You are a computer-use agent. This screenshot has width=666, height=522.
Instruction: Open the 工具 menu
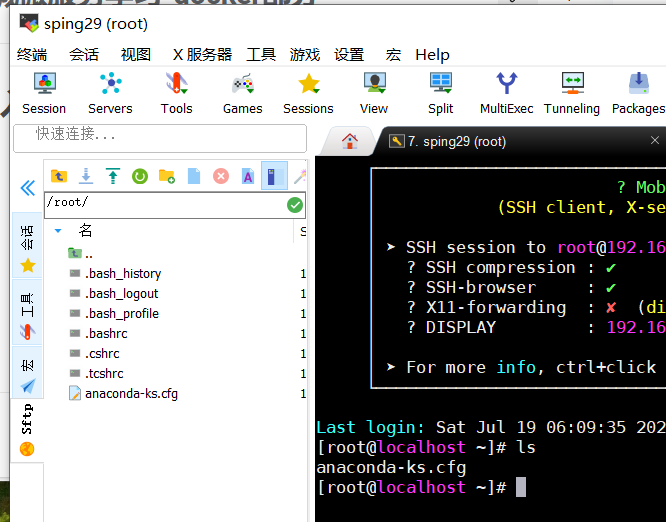tap(261, 55)
